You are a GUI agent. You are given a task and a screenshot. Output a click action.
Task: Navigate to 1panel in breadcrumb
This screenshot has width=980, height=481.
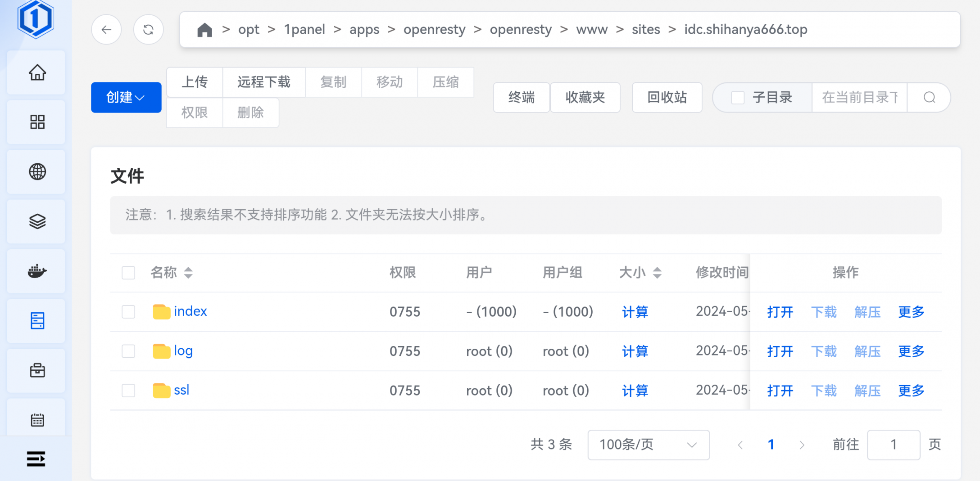tap(304, 30)
